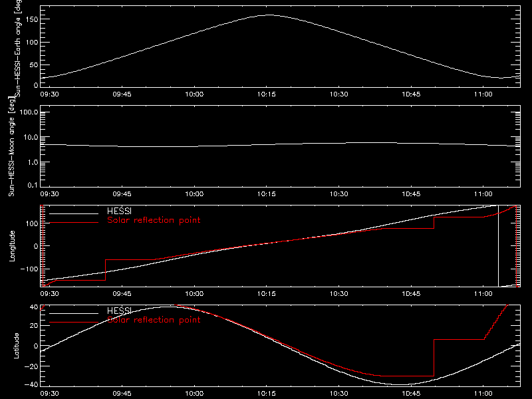Click the Sun-HESSI-Earth angle axis title

point(18,49)
